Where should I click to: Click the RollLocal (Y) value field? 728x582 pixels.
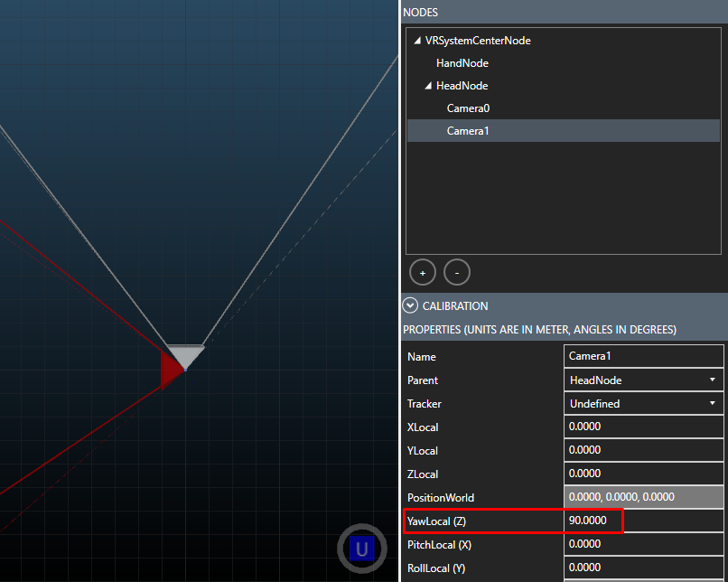pos(643,568)
